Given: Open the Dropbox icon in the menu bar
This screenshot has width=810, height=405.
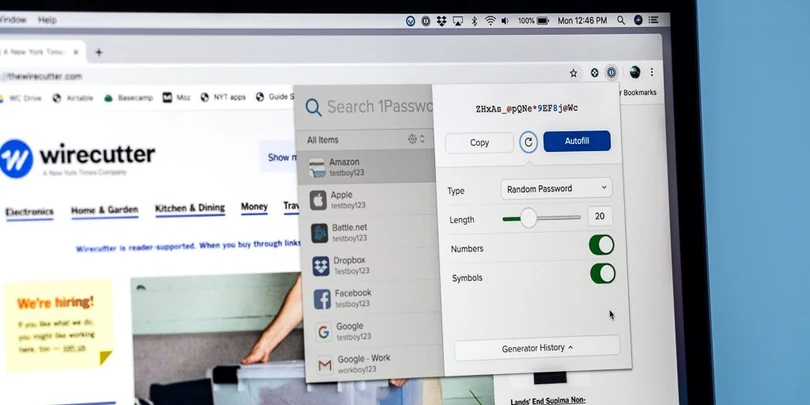Looking at the screenshot, I should (441, 20).
